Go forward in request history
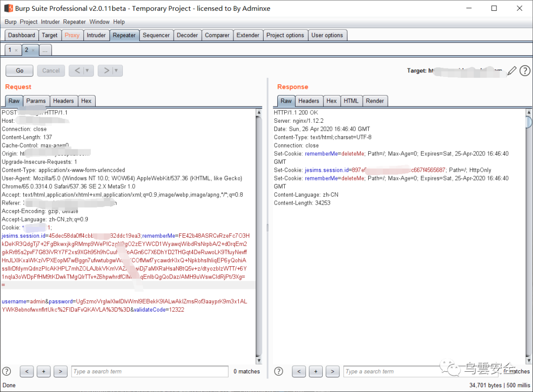Image resolution: width=533 pixels, height=392 pixels. (x=107, y=71)
